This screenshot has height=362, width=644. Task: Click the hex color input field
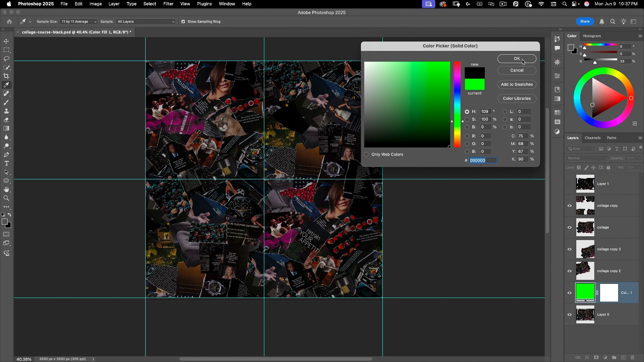pos(482,161)
